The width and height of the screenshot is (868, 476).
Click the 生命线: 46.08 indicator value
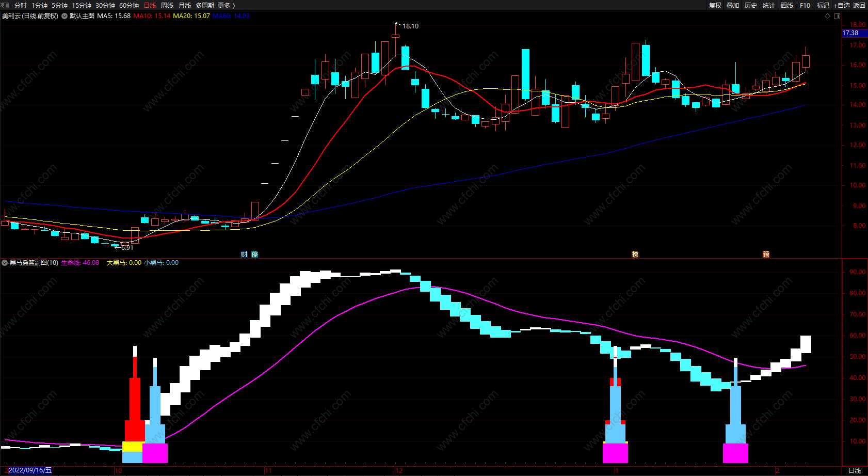pyautogui.click(x=80, y=263)
